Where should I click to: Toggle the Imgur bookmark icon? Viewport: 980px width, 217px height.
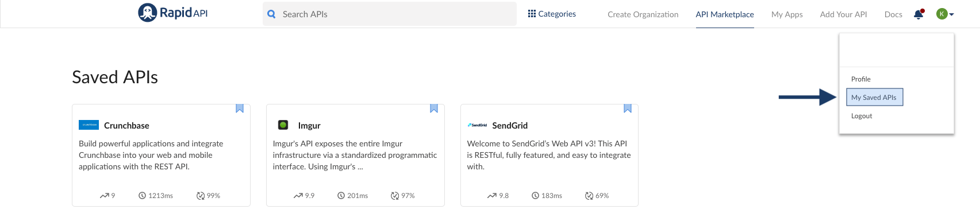[434, 108]
